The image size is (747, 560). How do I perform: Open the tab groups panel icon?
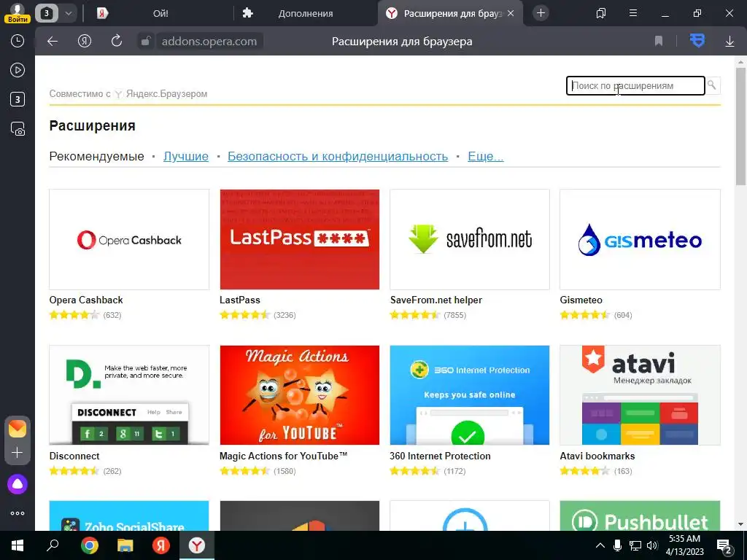[601, 13]
